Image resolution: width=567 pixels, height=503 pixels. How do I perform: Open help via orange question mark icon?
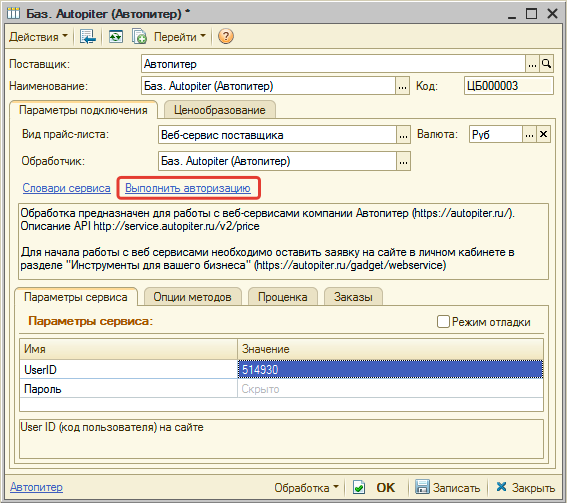pos(226,37)
